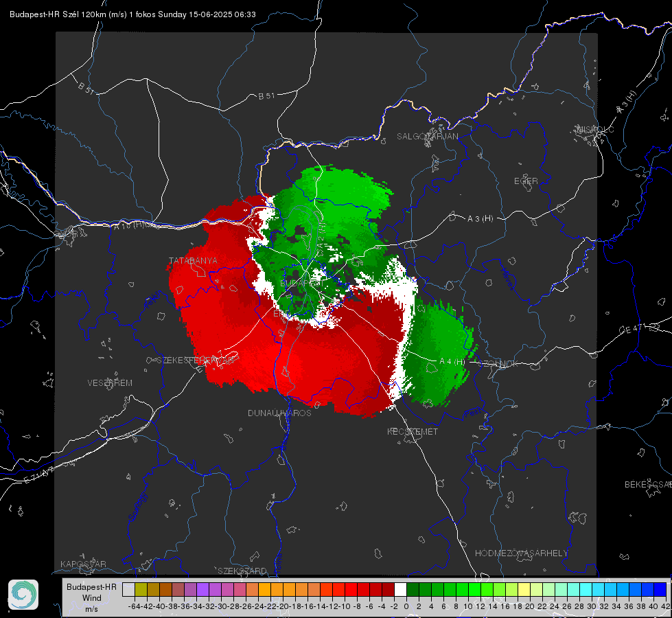Select the white swatch between -2 and 0

[400, 590]
